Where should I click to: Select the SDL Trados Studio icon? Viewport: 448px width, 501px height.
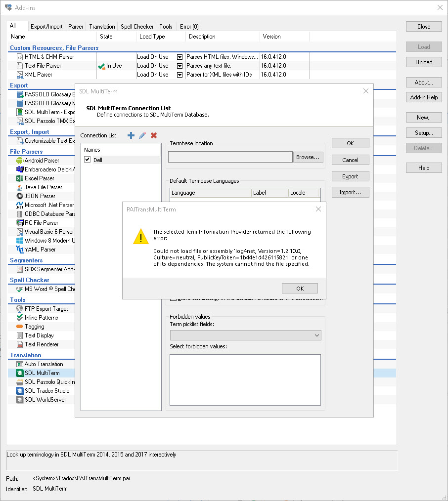click(20, 391)
